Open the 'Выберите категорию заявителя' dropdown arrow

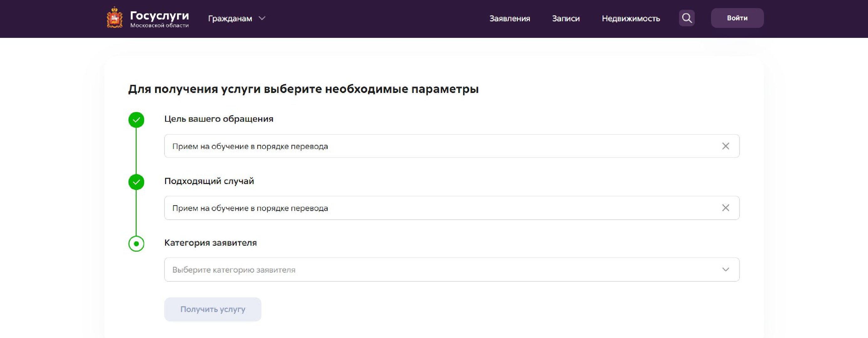pos(725,270)
